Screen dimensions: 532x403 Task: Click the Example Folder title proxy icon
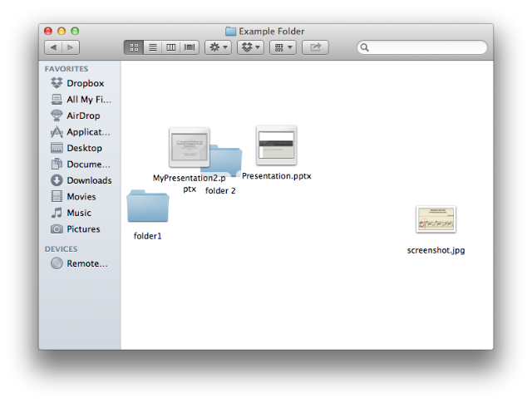click(231, 32)
